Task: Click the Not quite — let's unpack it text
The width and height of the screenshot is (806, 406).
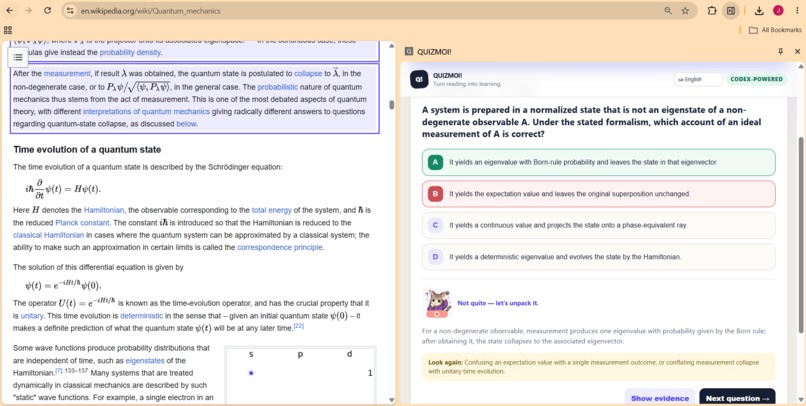Action: tap(498, 303)
